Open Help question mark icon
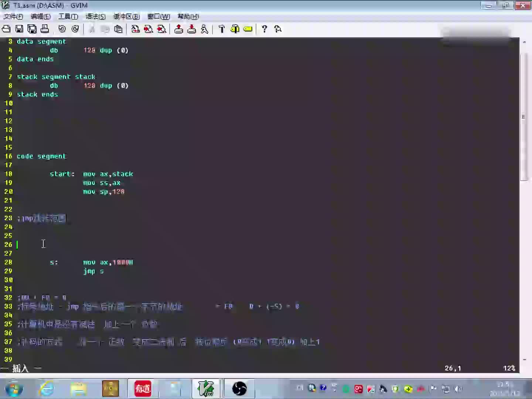Viewport: 532px width, 399px height. pyautogui.click(x=265, y=29)
